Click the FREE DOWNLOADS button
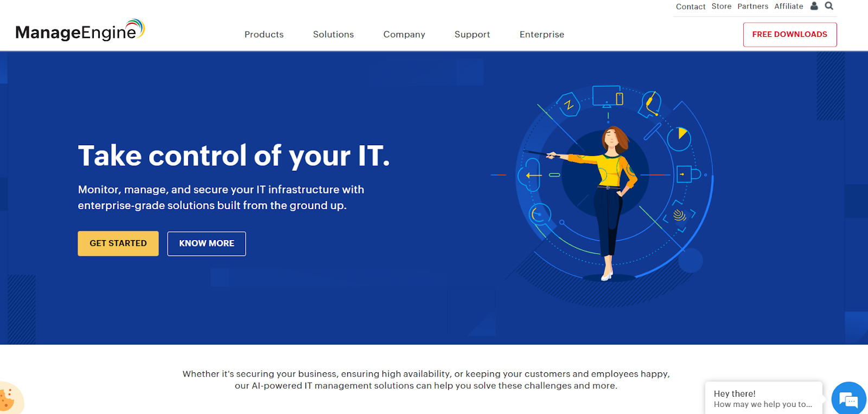 pos(790,34)
